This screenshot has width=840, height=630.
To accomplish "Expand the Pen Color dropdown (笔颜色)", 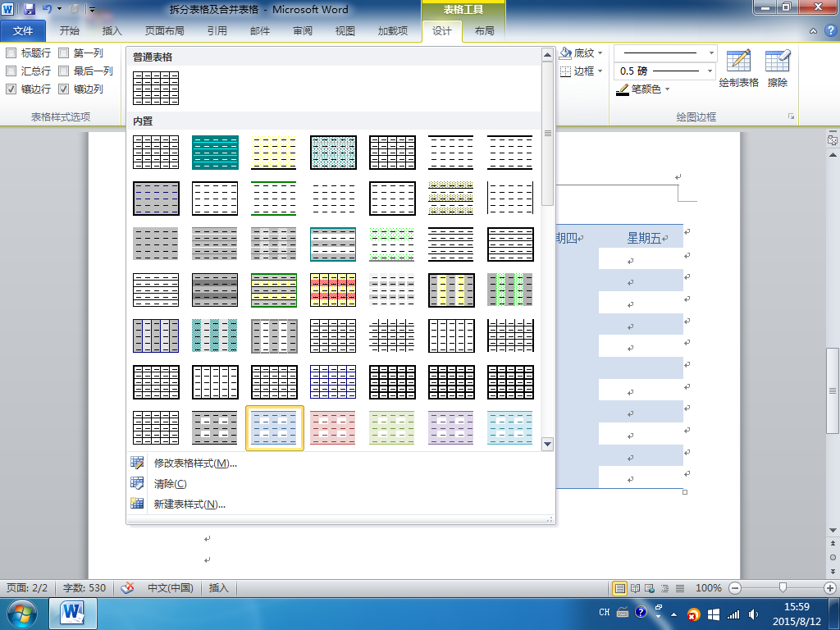I will (668, 89).
